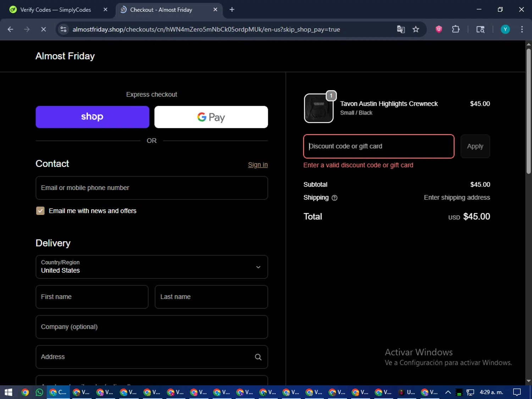Stop loading the current page

[43, 29]
